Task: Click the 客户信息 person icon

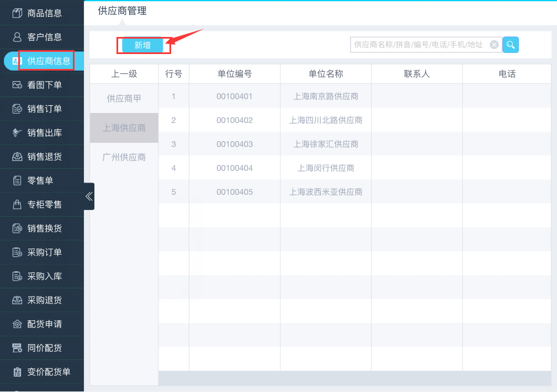Action: click(17, 37)
